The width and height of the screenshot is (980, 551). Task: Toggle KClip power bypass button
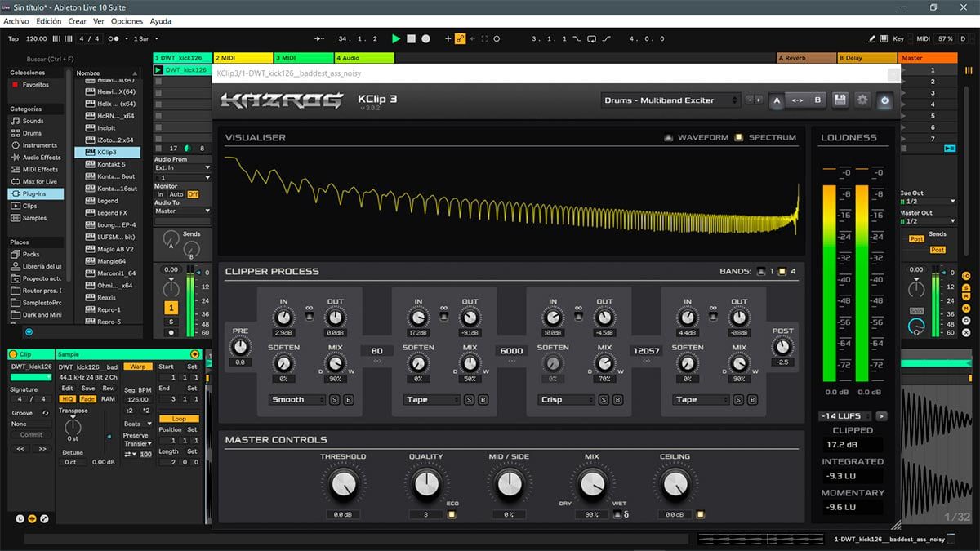click(x=884, y=100)
